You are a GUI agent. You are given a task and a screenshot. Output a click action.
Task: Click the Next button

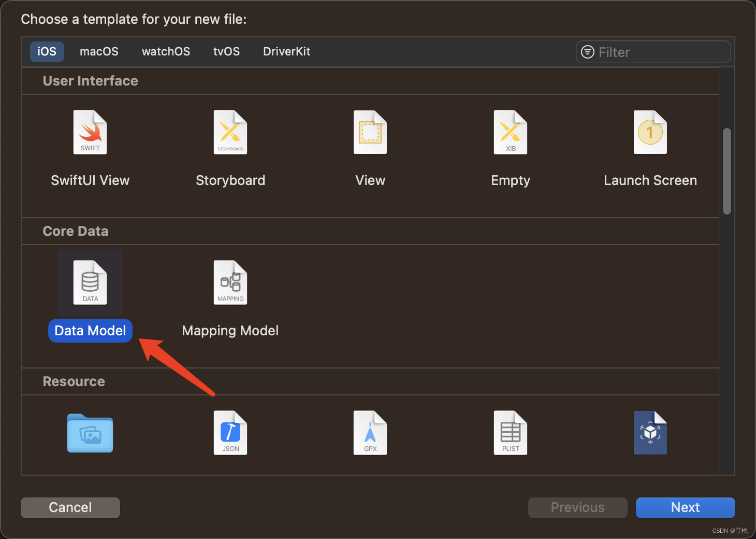[685, 507]
